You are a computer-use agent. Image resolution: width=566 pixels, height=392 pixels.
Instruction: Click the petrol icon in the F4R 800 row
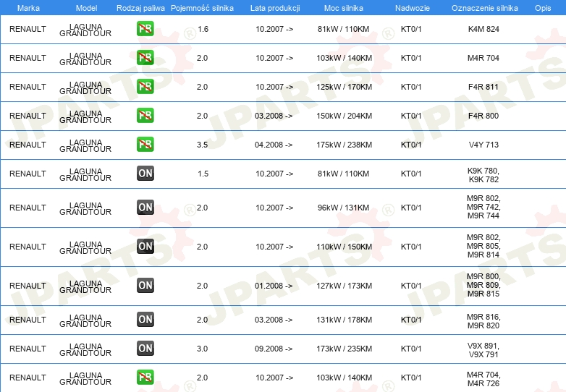pyautogui.click(x=145, y=116)
